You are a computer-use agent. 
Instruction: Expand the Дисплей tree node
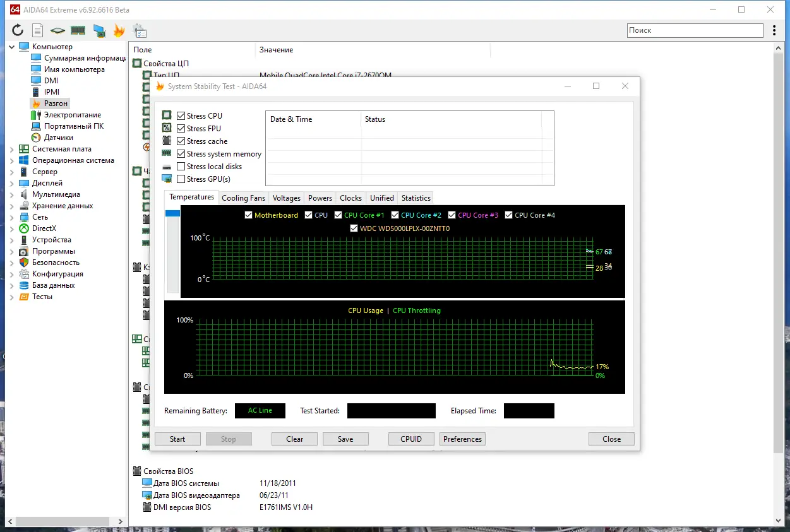coord(11,183)
